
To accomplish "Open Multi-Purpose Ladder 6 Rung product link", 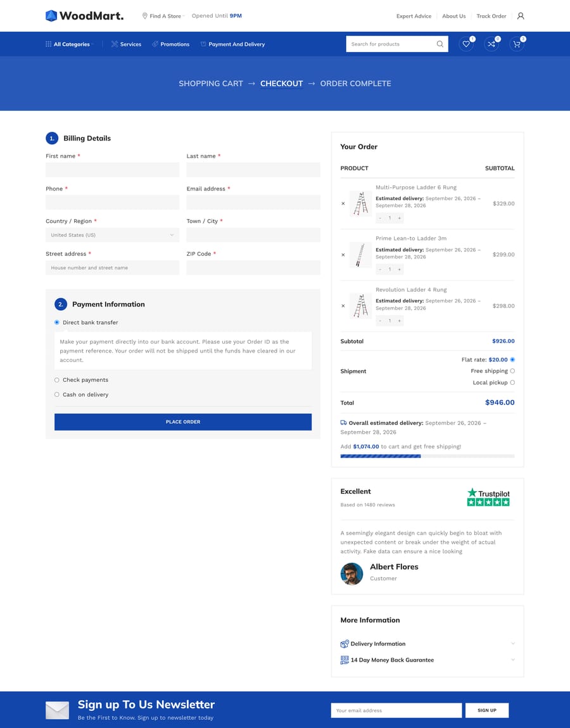I will point(415,187).
